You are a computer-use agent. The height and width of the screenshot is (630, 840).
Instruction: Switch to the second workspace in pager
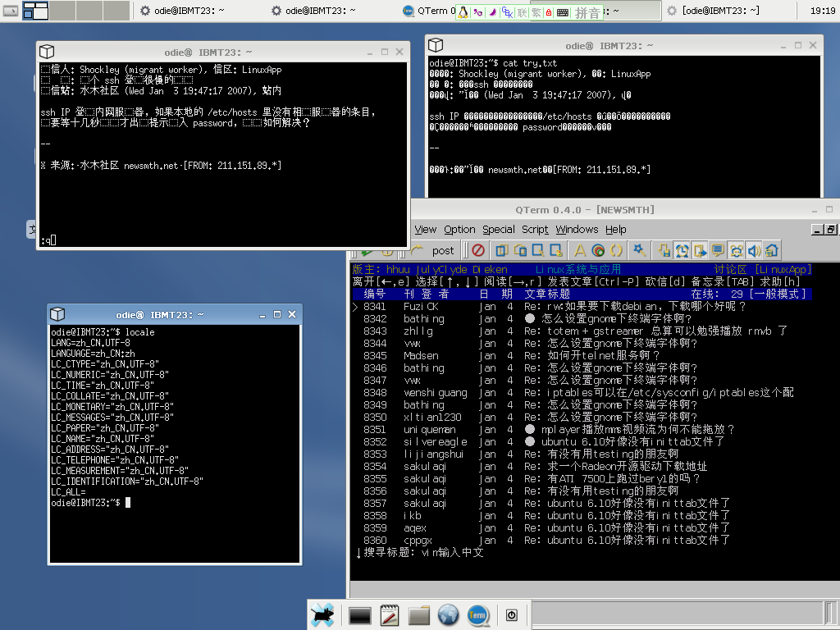(62, 10)
